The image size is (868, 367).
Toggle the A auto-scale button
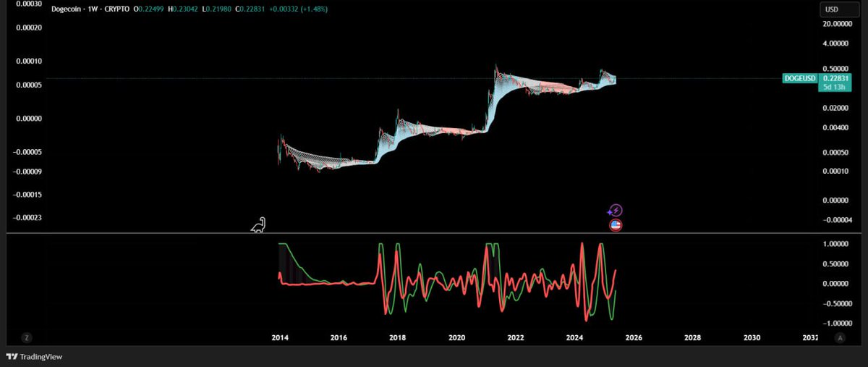click(840, 337)
